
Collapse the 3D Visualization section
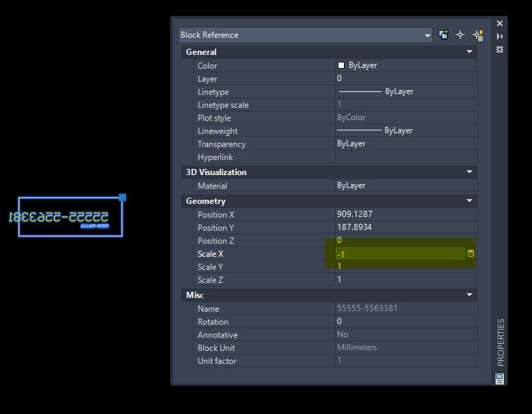(x=470, y=172)
